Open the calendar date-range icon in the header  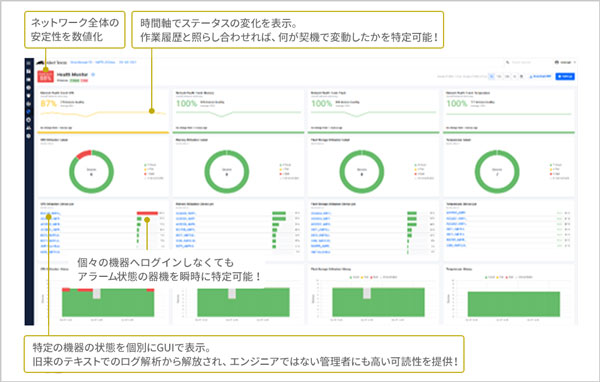[x=521, y=77]
